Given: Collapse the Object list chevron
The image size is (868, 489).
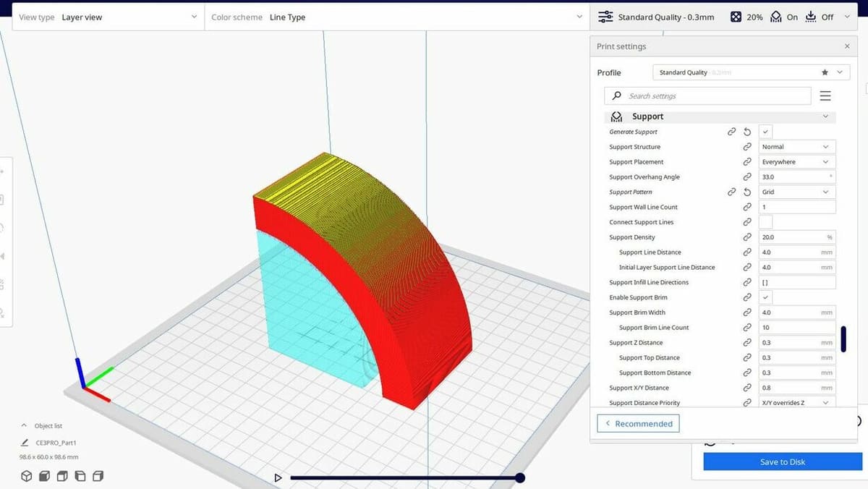Looking at the screenshot, I should pos(24,426).
